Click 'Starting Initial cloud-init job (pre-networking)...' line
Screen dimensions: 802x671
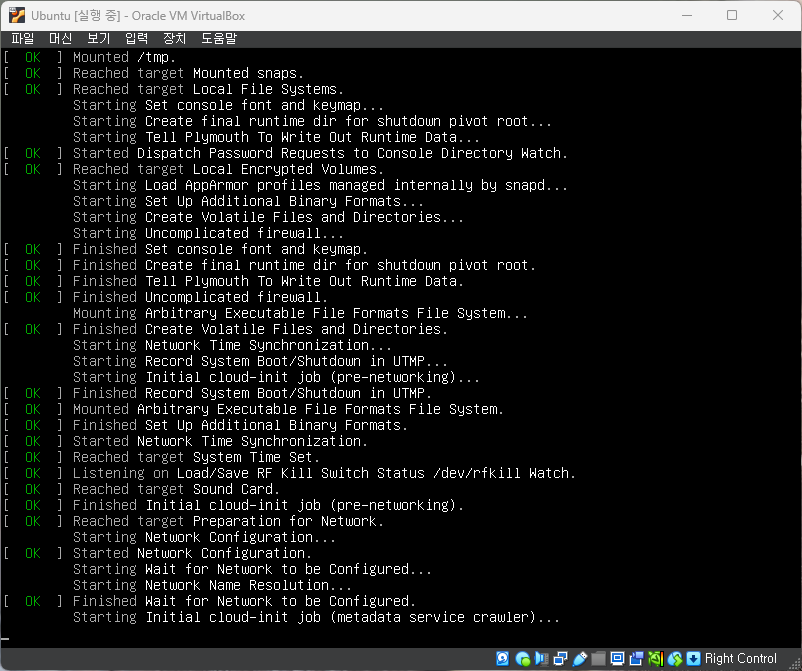coord(276,377)
